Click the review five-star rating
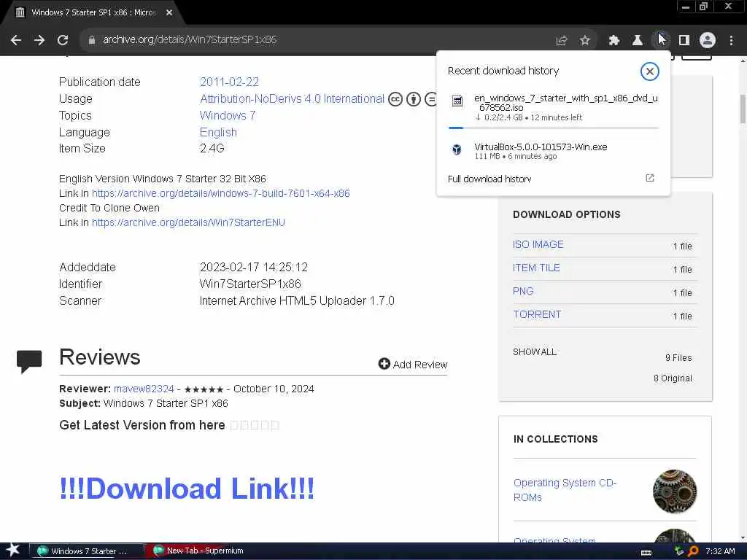747x560 pixels. click(x=204, y=389)
